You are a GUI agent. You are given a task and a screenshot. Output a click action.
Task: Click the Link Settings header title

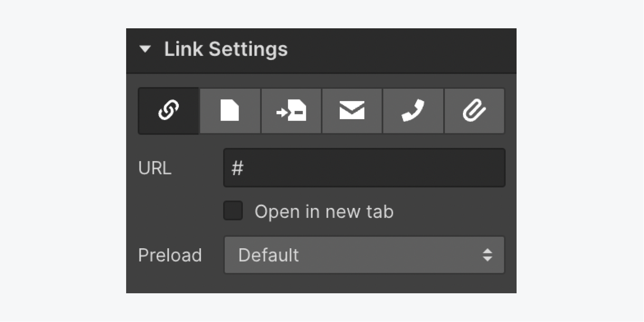pyautogui.click(x=226, y=49)
